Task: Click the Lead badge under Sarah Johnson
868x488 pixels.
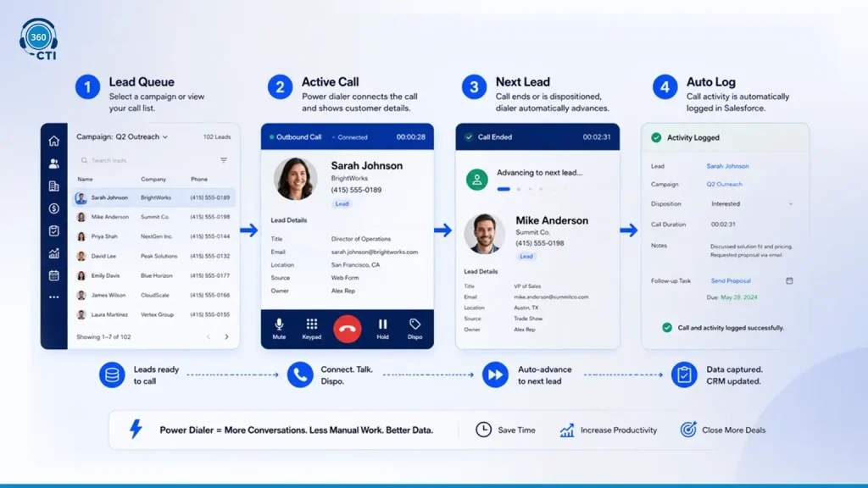Action: click(x=342, y=203)
